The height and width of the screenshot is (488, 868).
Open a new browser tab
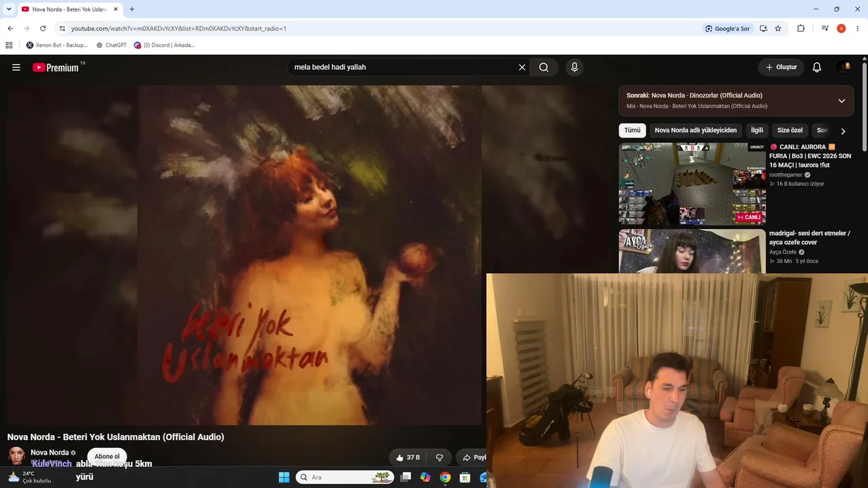click(132, 9)
